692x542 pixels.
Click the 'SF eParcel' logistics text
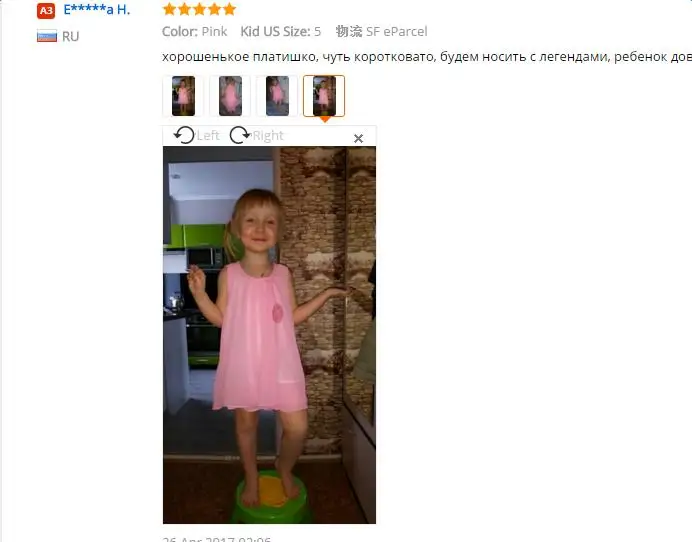(397, 31)
